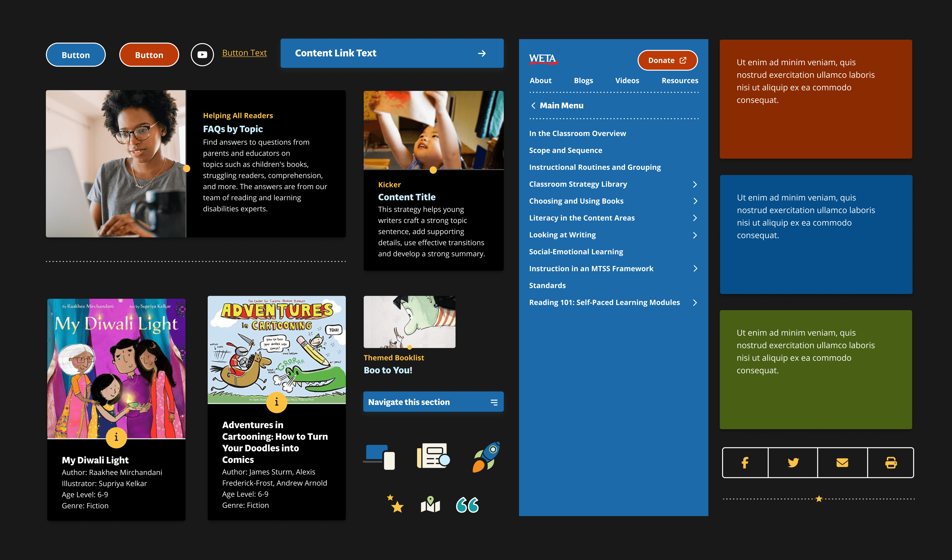Click the Adventures in Cartooning book cover
The width and height of the screenshot is (952, 560).
pos(277,350)
